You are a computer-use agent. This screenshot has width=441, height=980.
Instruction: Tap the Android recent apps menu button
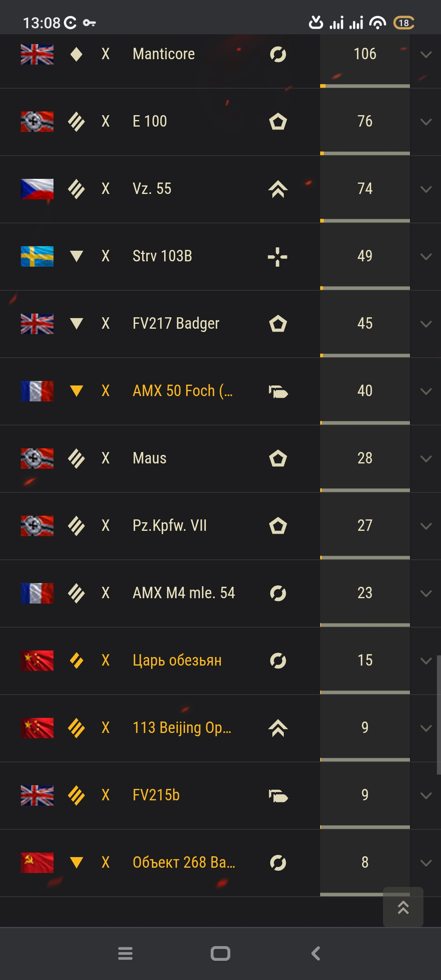click(x=125, y=953)
